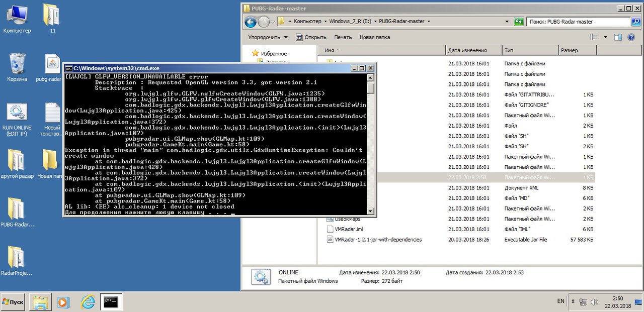This screenshot has height=312, width=644.
Task: Expand the Упорядочить dropdown menu
Action: [268, 37]
